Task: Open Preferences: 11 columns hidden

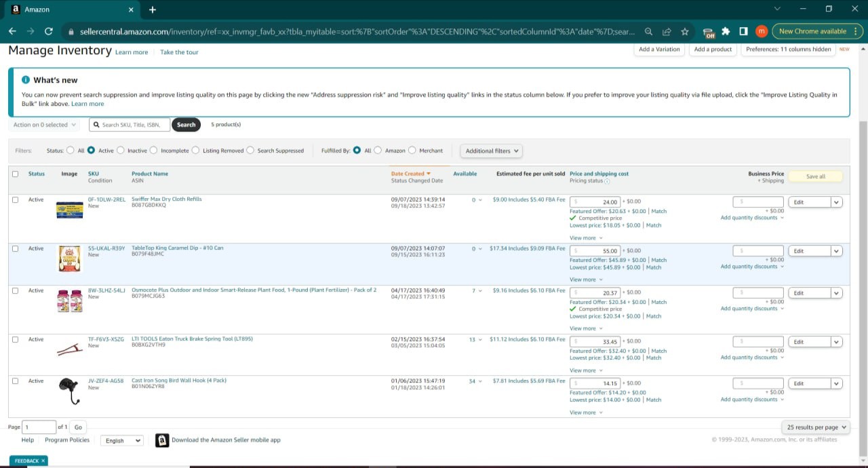Action: coord(789,50)
